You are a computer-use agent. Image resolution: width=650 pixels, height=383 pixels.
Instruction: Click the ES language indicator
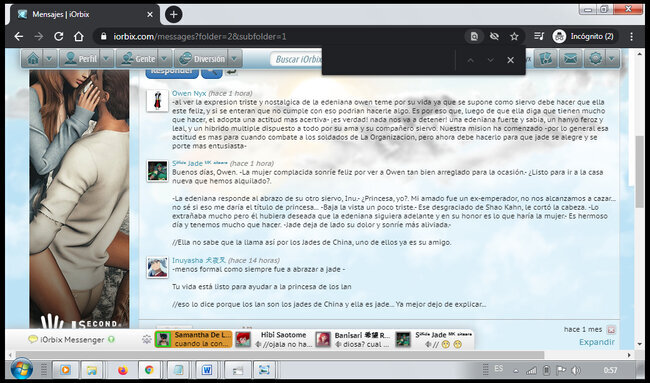tap(499, 368)
